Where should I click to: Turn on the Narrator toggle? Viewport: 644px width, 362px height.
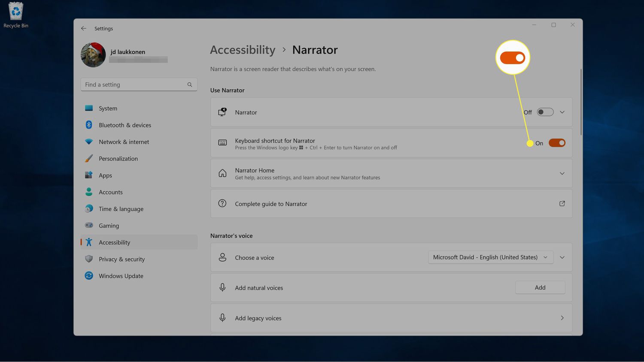pos(545,112)
